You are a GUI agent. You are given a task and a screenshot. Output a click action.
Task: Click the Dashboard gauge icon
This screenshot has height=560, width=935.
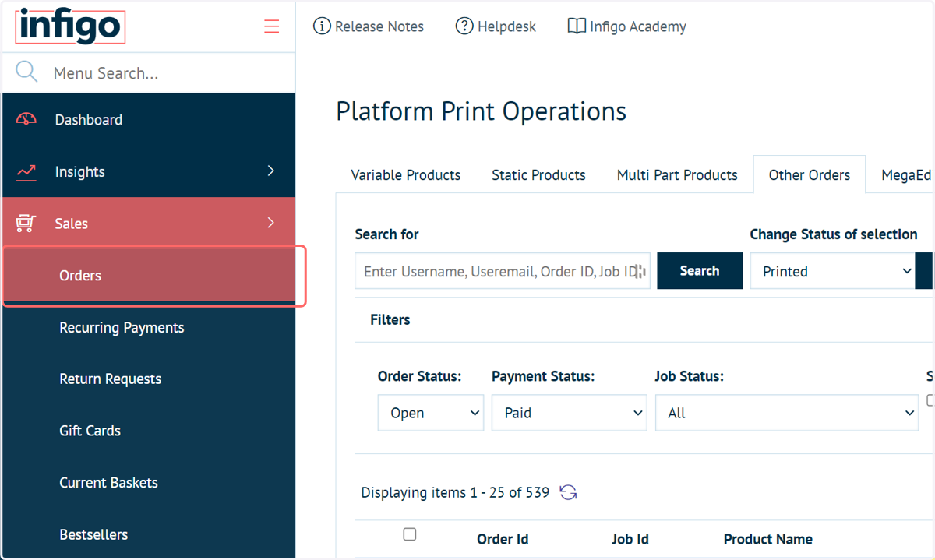[x=26, y=120]
